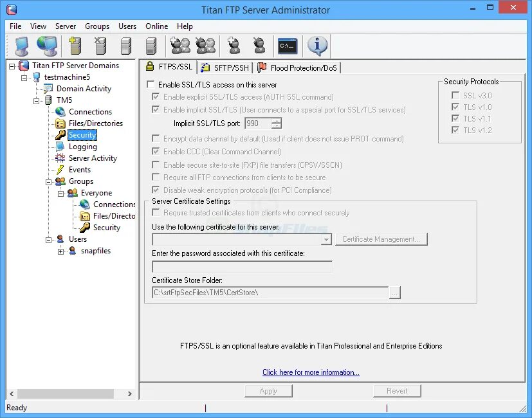The image size is (532, 418).
Task: Open the File menu
Action: tap(15, 26)
